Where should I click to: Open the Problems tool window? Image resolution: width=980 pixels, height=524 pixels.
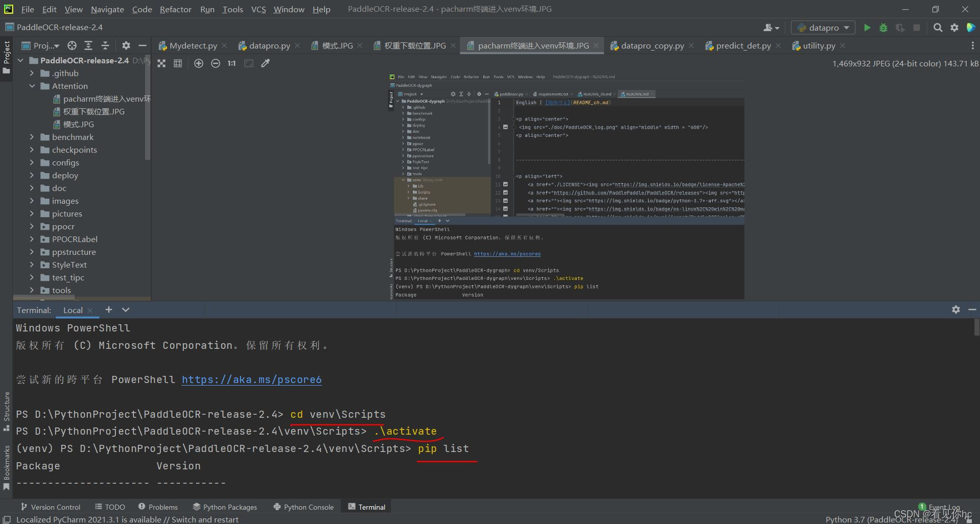tap(158, 507)
